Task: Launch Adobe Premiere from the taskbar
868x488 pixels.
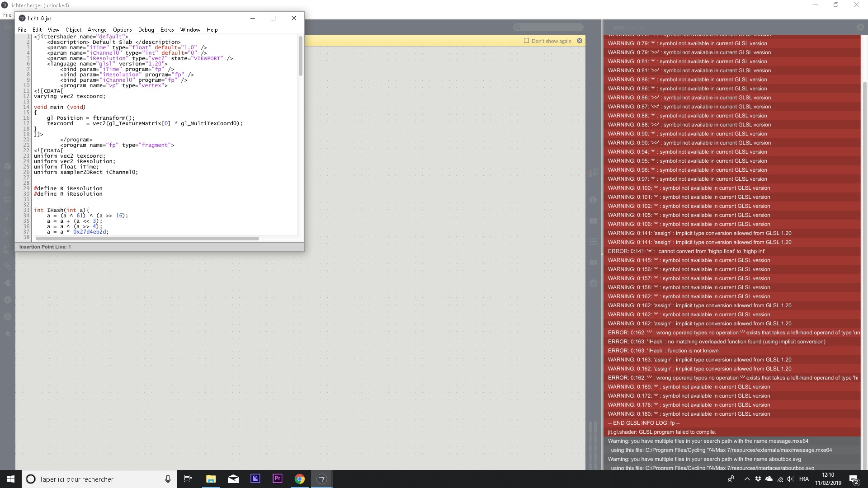Action: pyautogui.click(x=277, y=479)
